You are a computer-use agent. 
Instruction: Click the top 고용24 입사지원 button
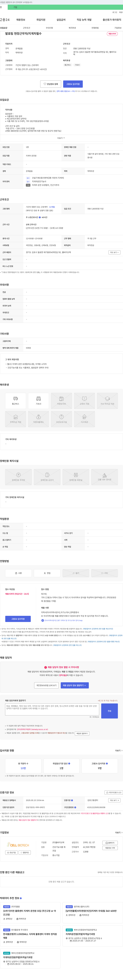[73, 84]
